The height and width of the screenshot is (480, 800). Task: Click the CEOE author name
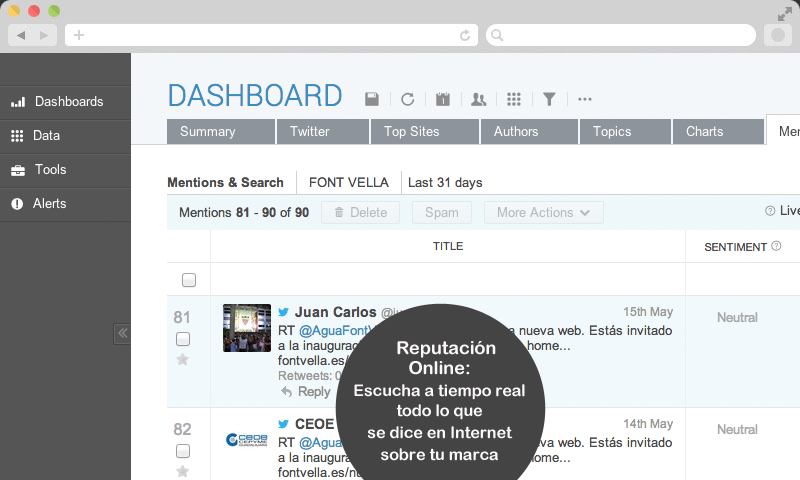tap(314, 424)
